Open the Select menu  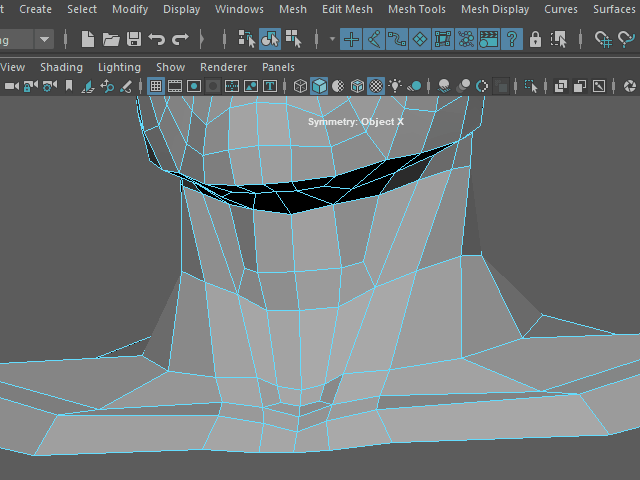click(82, 9)
